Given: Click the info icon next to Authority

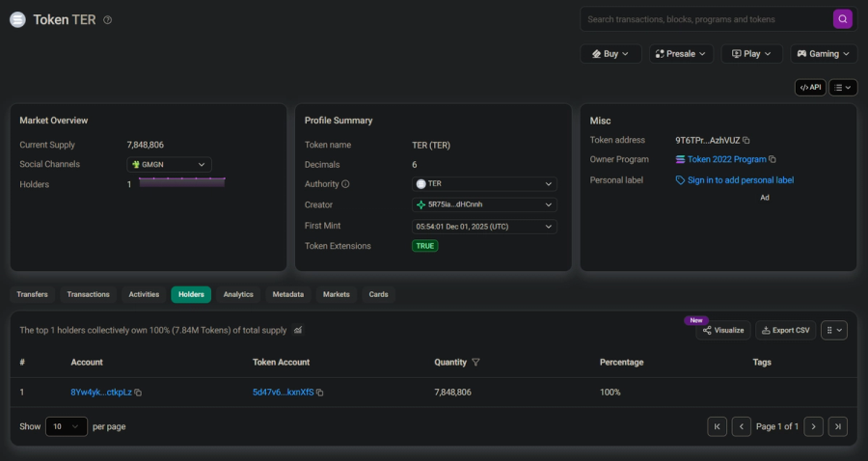Looking at the screenshot, I should (345, 184).
